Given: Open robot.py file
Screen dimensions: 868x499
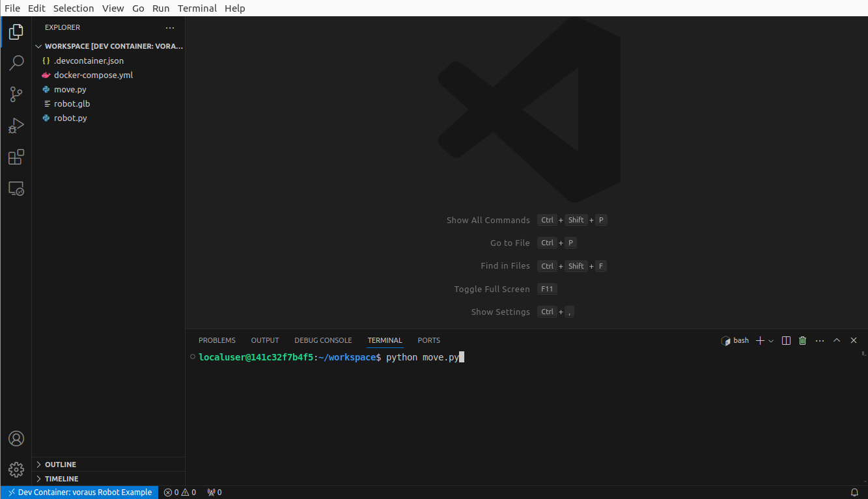Looking at the screenshot, I should click(109, 118).
